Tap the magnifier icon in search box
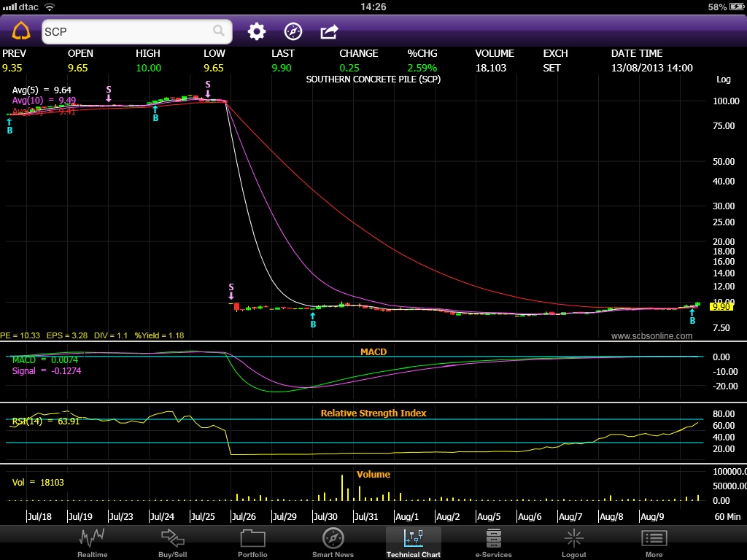The height and width of the screenshot is (560, 747). (218, 31)
